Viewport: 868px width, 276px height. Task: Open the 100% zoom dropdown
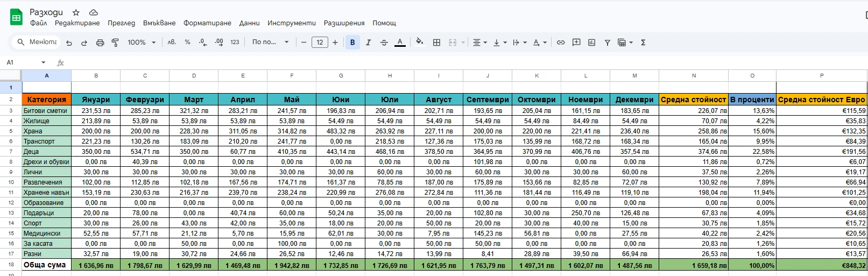[142, 43]
